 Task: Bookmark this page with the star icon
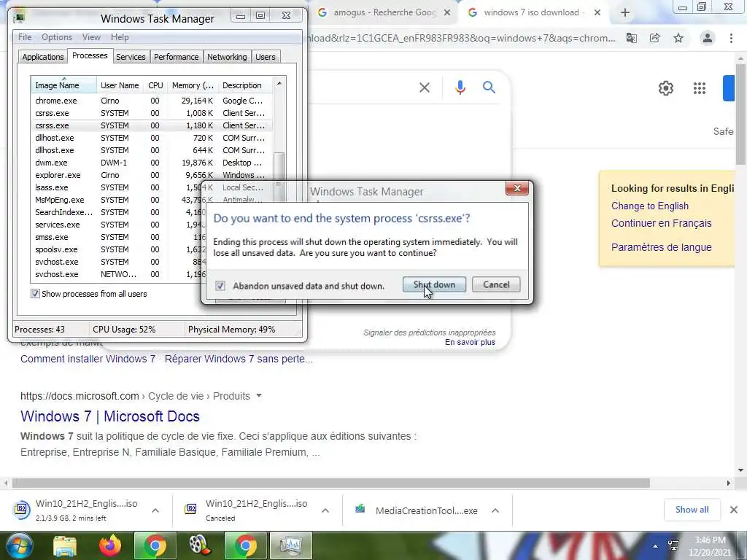tap(678, 38)
